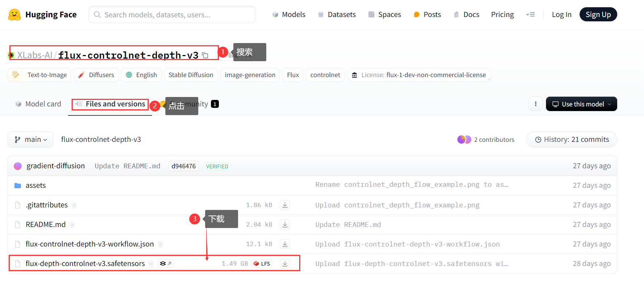Viewport: 644px width, 291px height.
Task: Click the gradient-diffusion avatar icon
Action: point(18,166)
